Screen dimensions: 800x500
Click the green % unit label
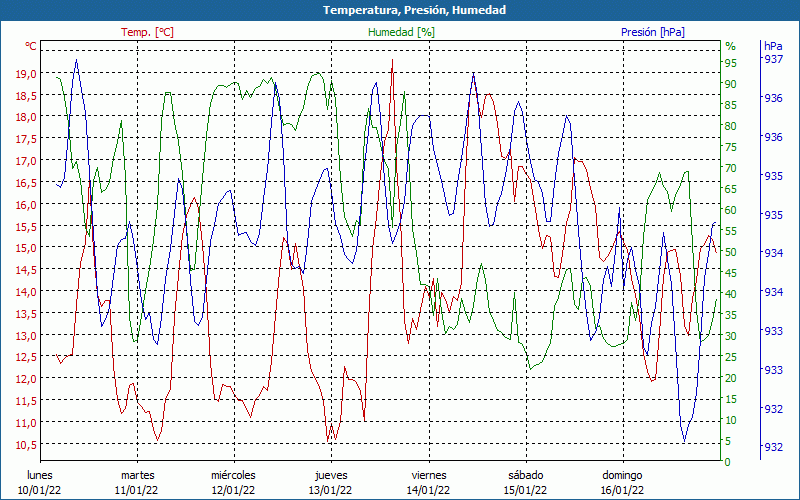point(731,46)
